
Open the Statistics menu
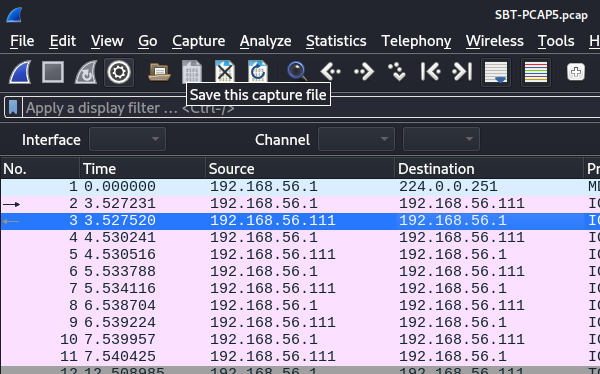336,41
